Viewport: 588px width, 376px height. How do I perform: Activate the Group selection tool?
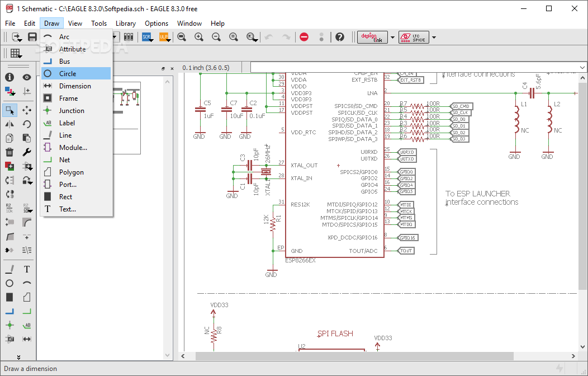point(10,110)
